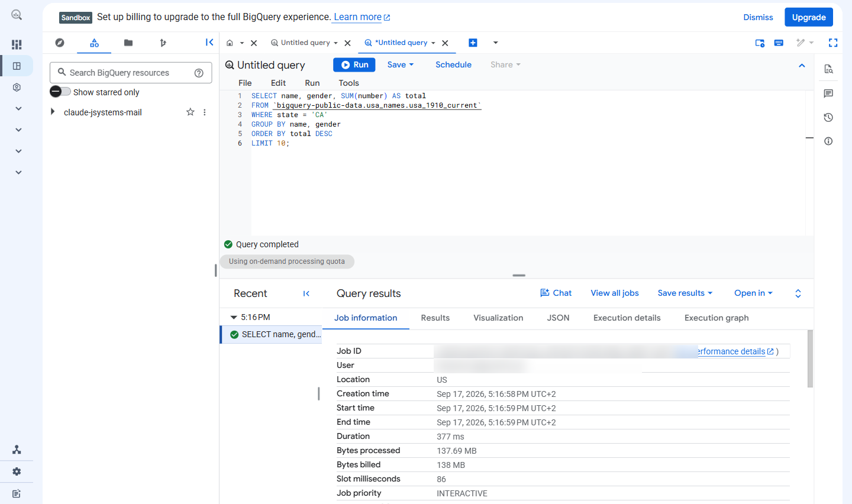Click the Search BigQuery resources field

click(131, 73)
